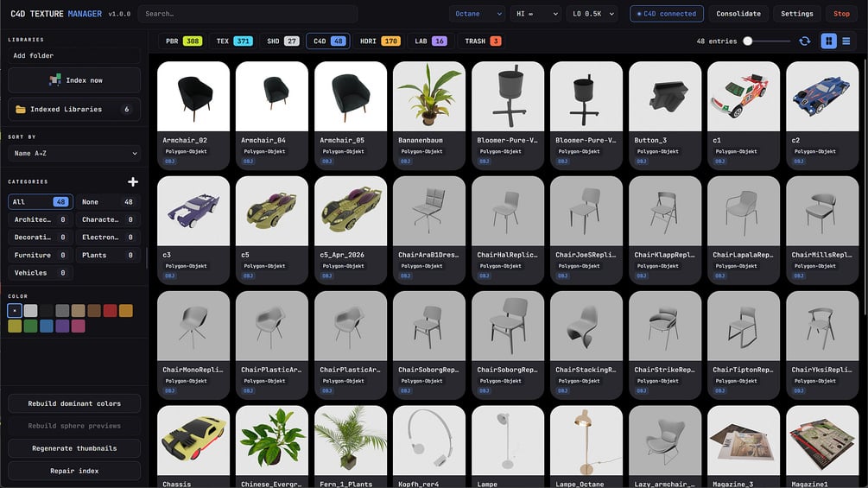Filter by the Vehicles category

(x=41, y=273)
